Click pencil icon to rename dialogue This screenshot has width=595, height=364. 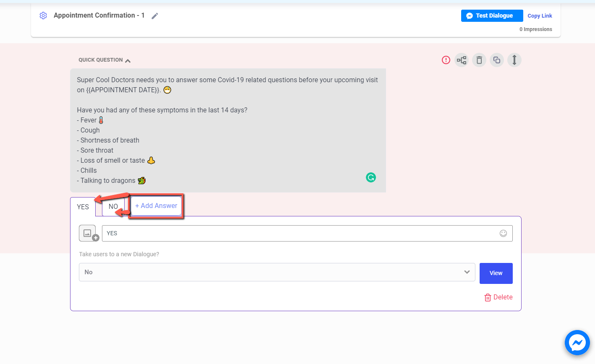[155, 16]
